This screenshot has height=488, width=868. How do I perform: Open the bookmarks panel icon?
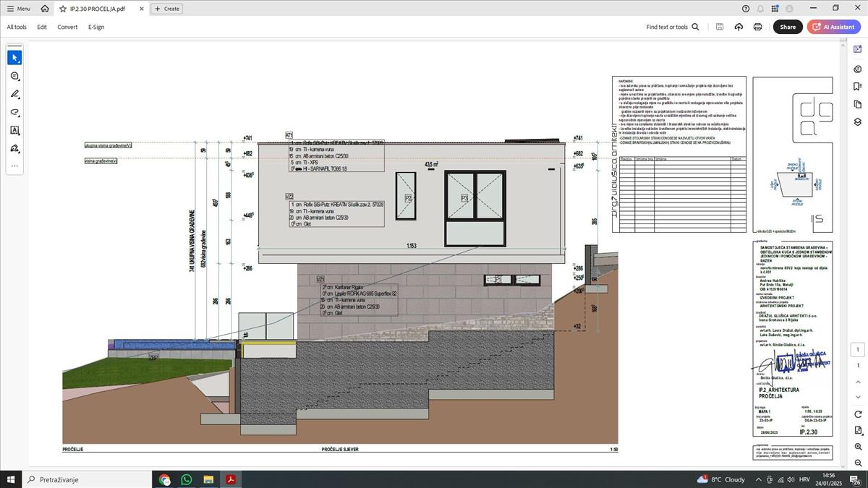point(858,87)
